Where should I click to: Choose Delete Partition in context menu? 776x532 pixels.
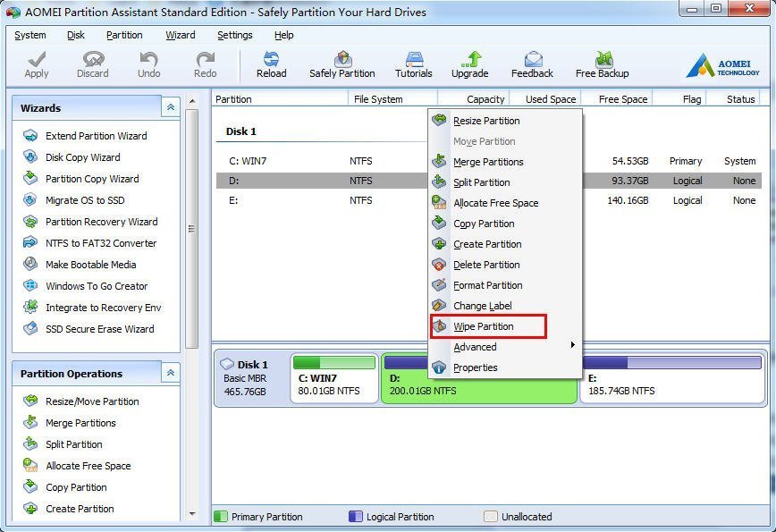tap(505, 265)
